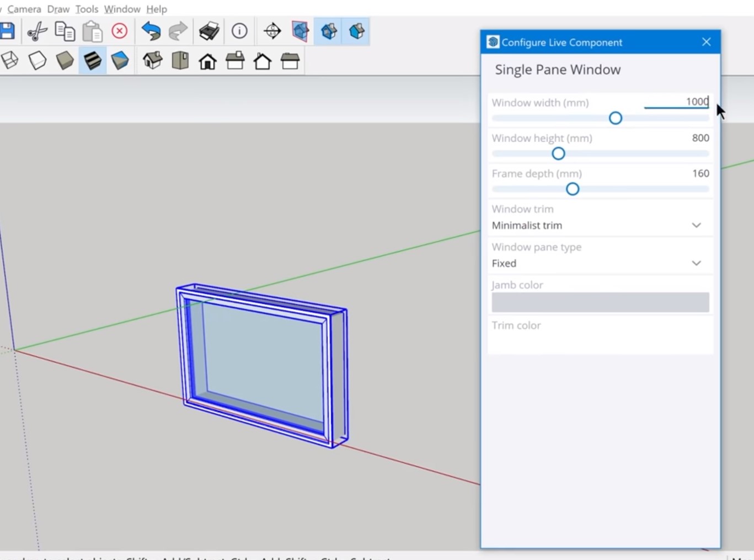Click the Paste clipboard icon
Viewport: 754px width, 560px height.
point(92,31)
